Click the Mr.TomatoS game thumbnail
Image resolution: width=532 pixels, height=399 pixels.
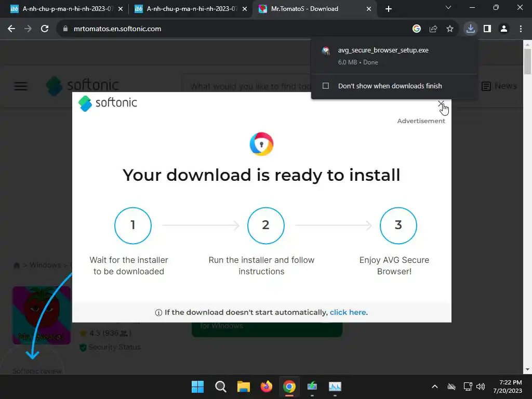42,315
